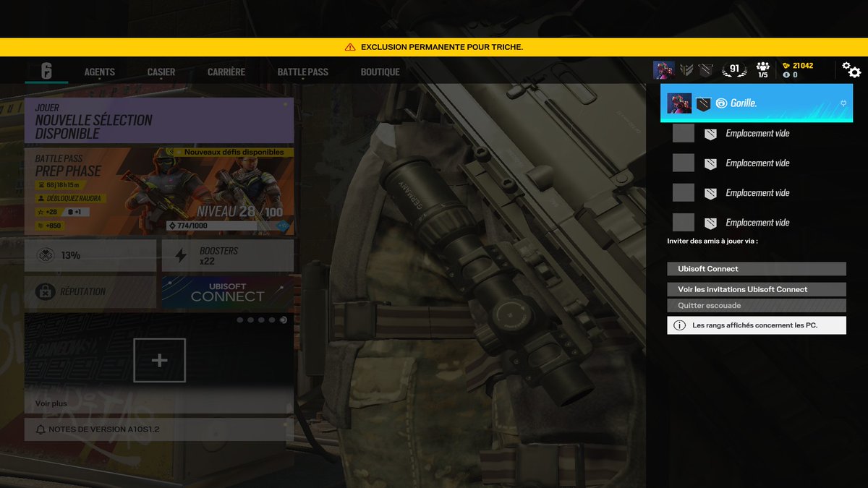
Task: Click the player avatar in the top bar
Action: click(664, 70)
